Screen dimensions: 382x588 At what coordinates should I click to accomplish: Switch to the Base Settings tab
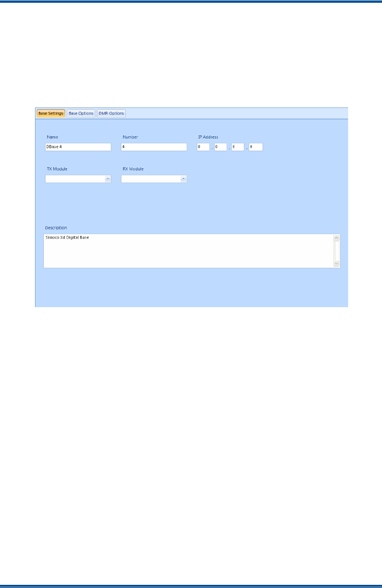[51, 113]
